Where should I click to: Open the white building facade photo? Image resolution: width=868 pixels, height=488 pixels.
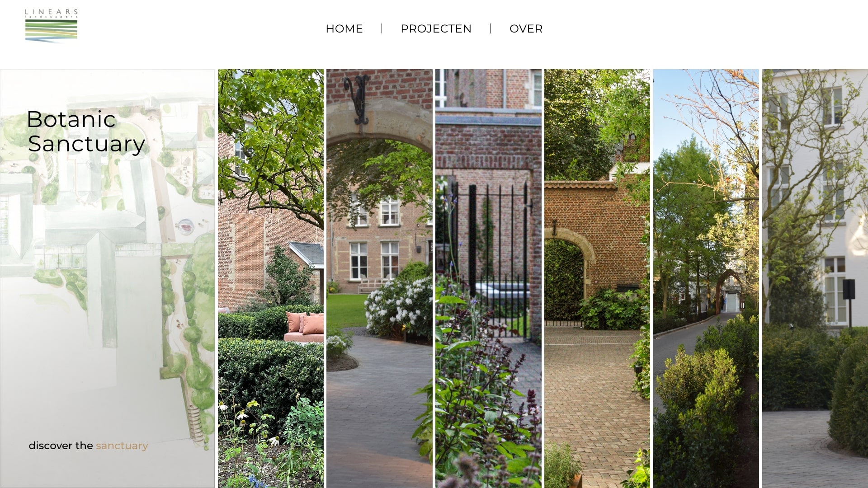(x=815, y=278)
